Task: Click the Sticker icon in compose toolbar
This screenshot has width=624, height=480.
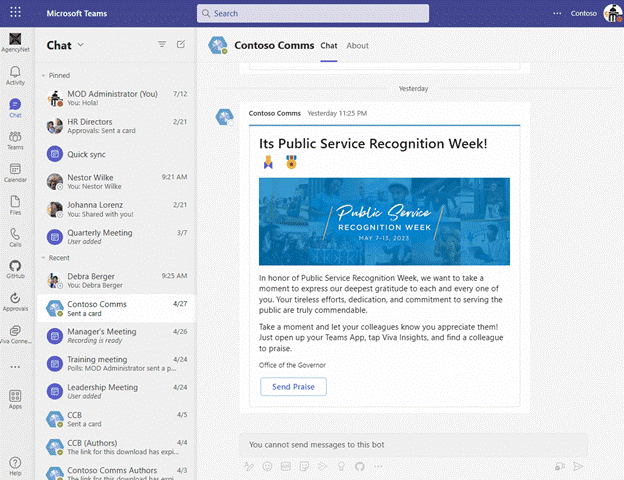Action: (304, 466)
